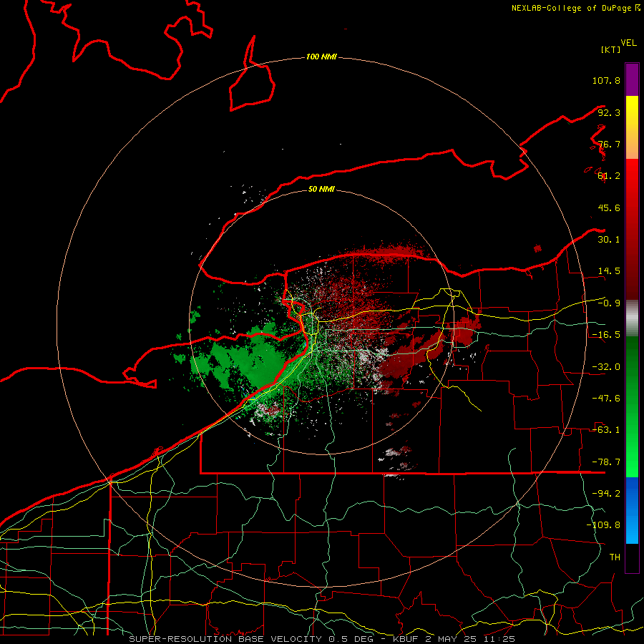This screenshot has width=644, height=644.
Task: Click the gray-white near-zero color bar segment
Action: click(632, 318)
